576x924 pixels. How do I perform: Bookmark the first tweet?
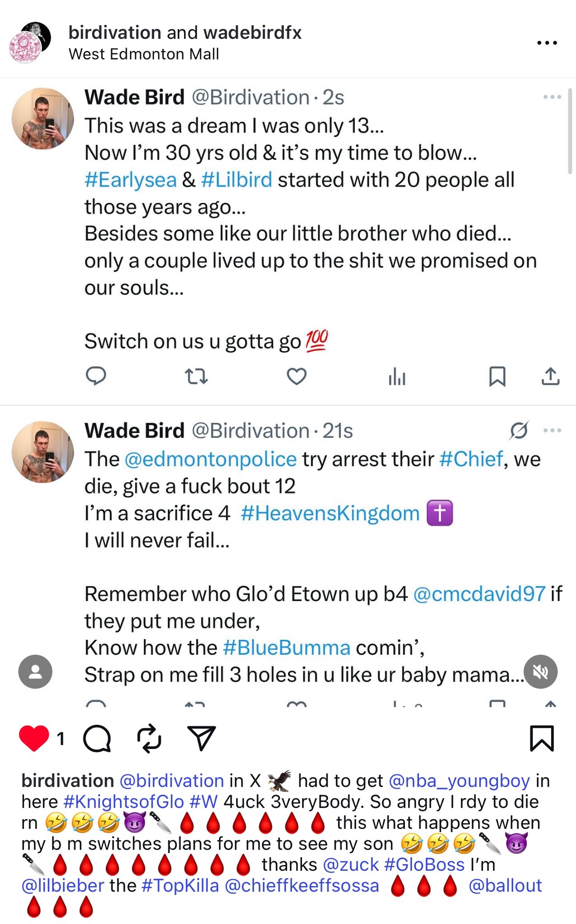(497, 376)
